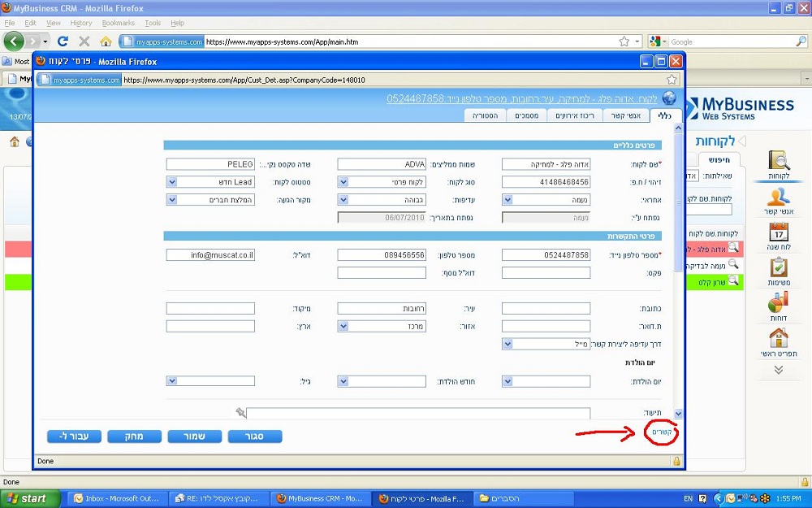This screenshot has height=508, width=812.
Task: Open History menu in Firefox
Action: 80,23
